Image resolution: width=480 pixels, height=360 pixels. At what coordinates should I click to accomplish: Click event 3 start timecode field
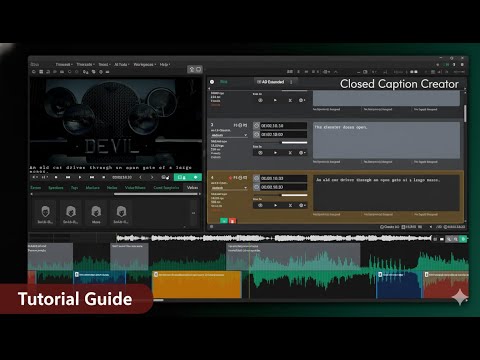[x=283, y=126]
